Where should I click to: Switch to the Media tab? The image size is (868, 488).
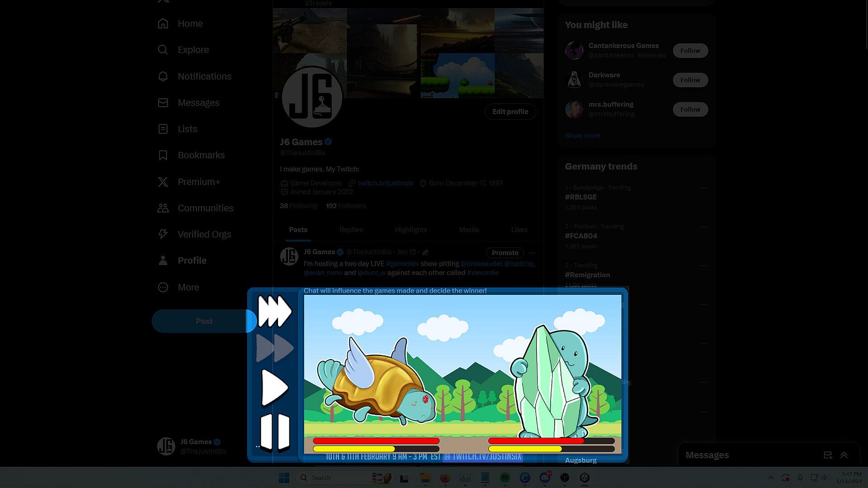coord(469,230)
